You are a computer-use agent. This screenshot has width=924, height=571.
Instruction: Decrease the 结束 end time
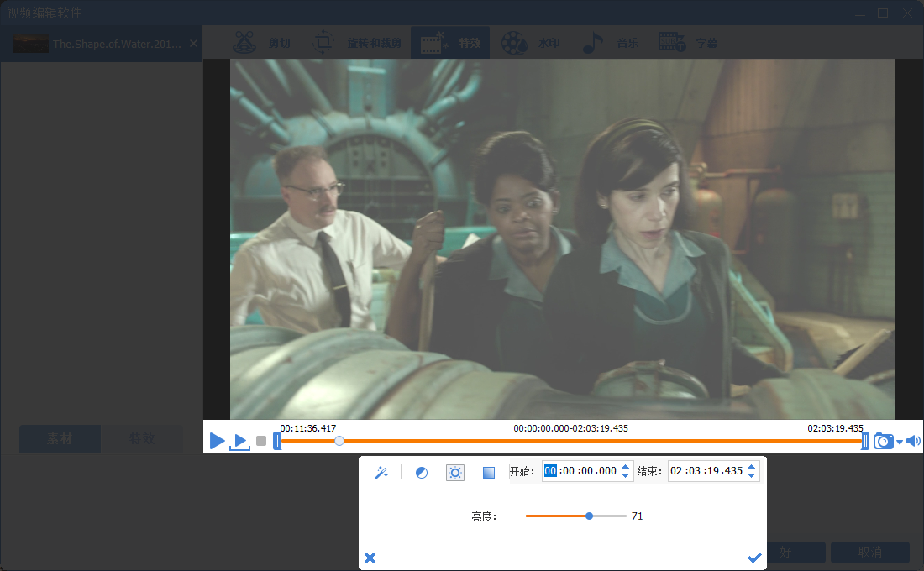click(751, 475)
